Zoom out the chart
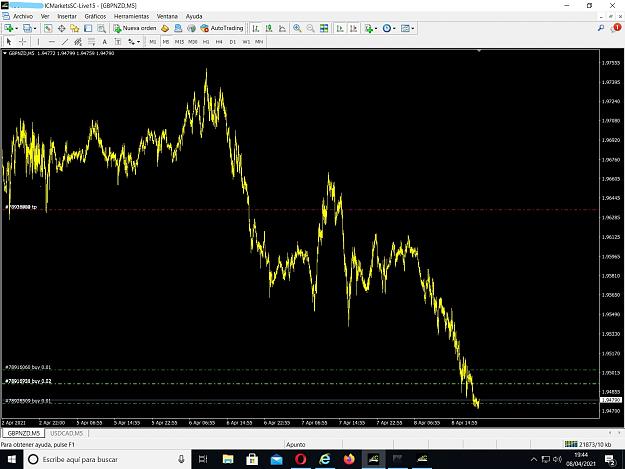The width and height of the screenshot is (625, 469). coord(310,28)
